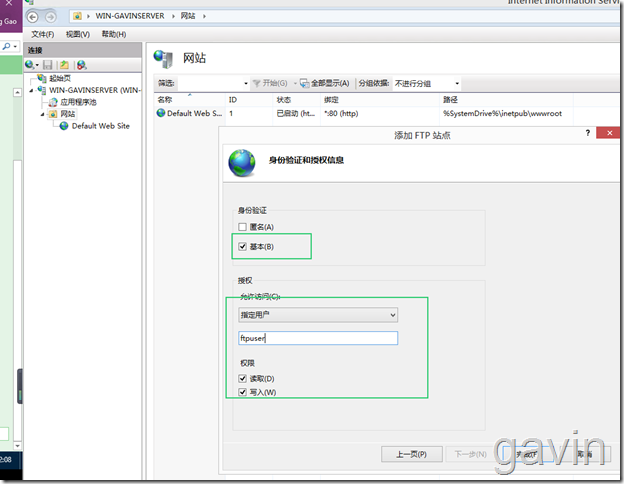Image resolution: width=624 pixels, height=484 pixels.
Task: Click the help question mark in FTP dialog
Action: coord(588,133)
